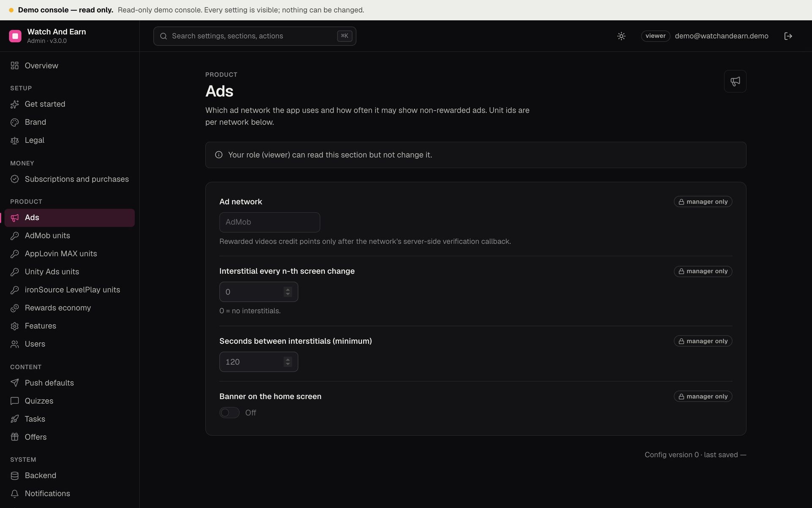Click the Overview grid icon in sidebar
Screen dimensions: 812x508
pyautogui.click(x=15, y=66)
